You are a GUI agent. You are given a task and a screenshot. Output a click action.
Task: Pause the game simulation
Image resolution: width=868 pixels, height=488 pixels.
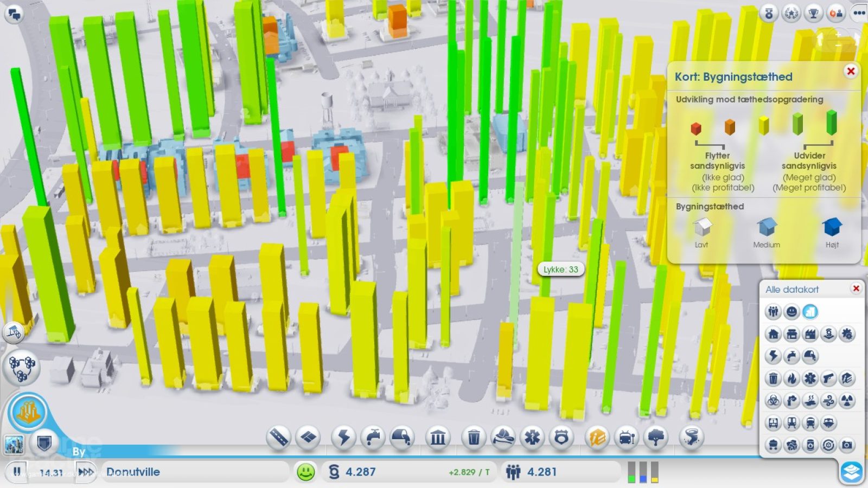(17, 471)
